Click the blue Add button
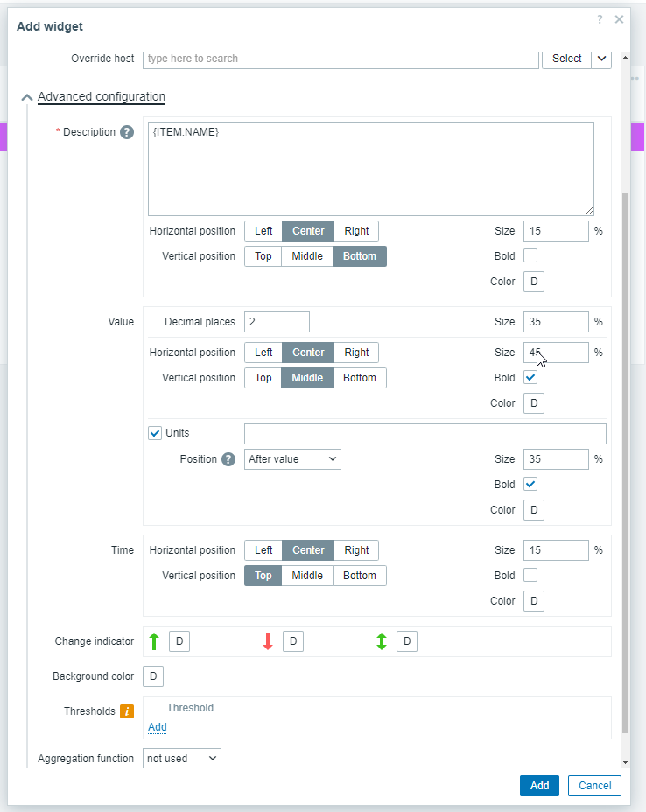The height and width of the screenshot is (812, 646). (539, 786)
